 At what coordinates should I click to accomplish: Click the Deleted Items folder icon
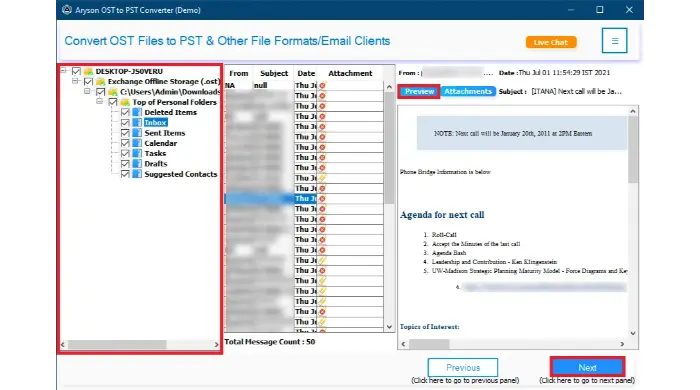137,112
